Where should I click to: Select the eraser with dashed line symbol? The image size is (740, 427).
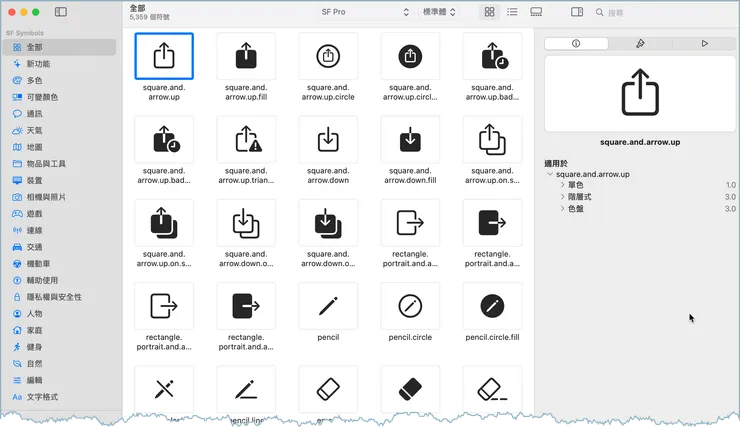tap(492, 389)
